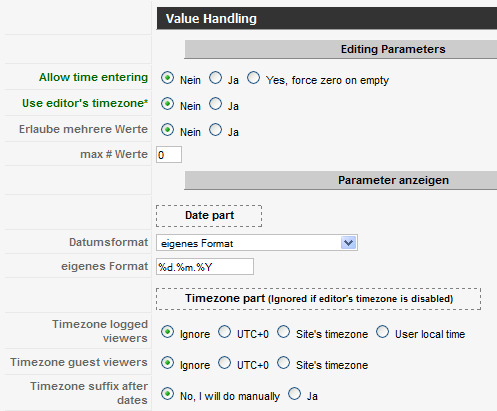Click the Datumsformat combo box showing eigenes Format
The width and height of the screenshot is (497, 411).
(x=257, y=243)
